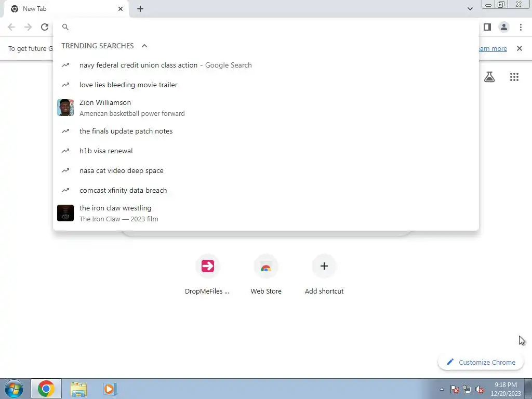The image size is (532, 399).
Task: Open network status tray icon
Action: pos(467,390)
